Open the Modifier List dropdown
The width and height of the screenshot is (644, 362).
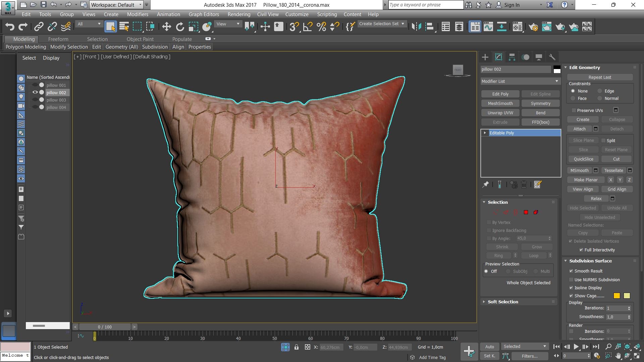(521, 81)
